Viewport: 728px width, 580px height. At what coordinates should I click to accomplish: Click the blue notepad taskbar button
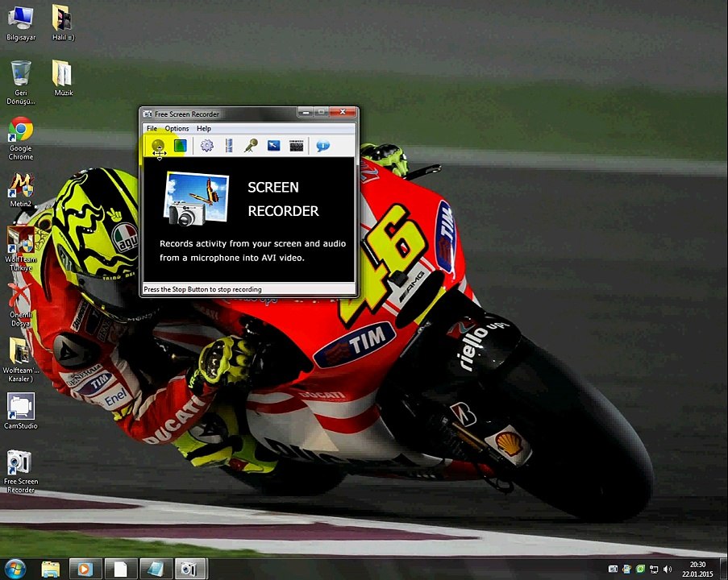[156, 569]
